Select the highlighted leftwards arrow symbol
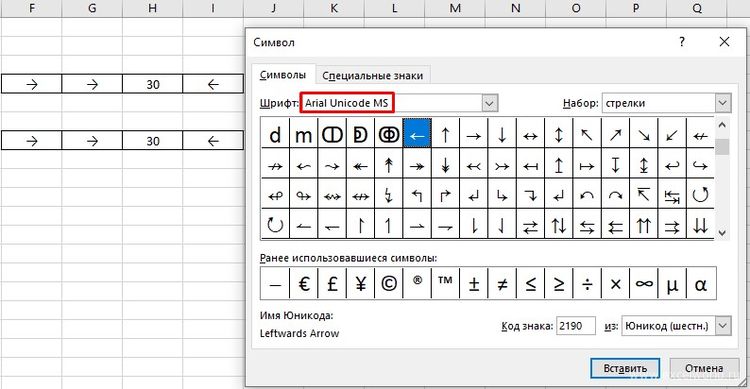Viewport: 750px width, 389px height. 417,133
